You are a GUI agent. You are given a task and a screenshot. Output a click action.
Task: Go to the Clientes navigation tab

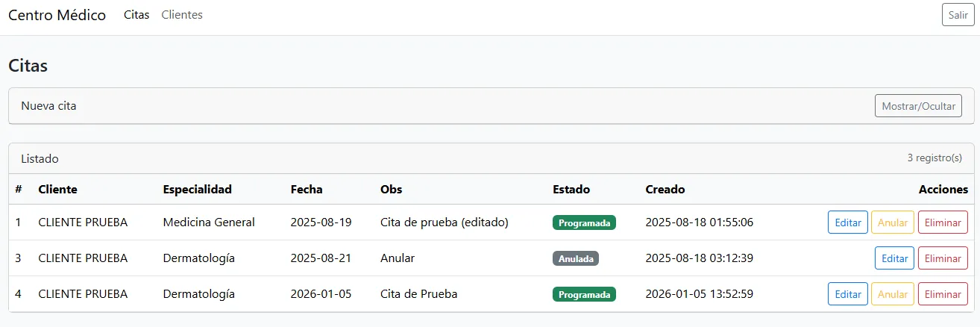pyautogui.click(x=182, y=15)
